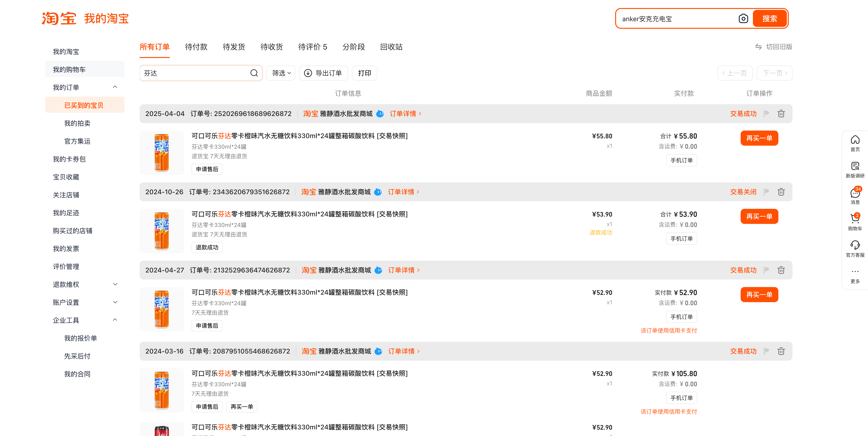
Task: Open the 回收站 tab
Action: point(391,47)
